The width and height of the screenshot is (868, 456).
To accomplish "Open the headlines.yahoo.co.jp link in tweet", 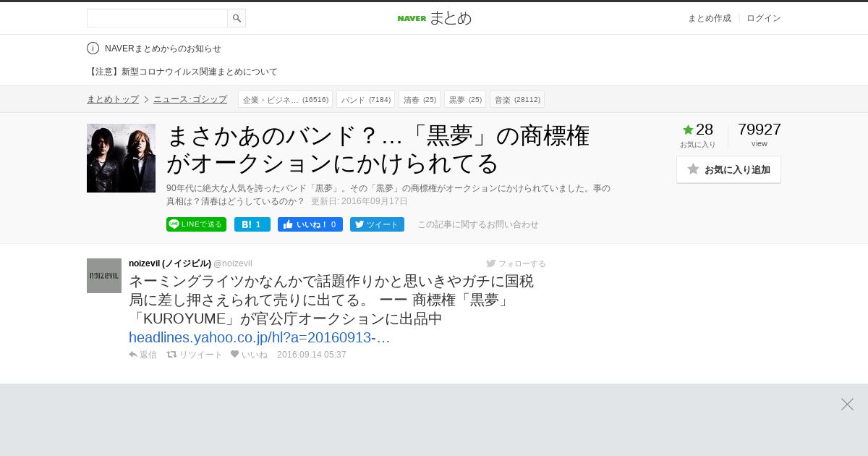I will point(260,337).
